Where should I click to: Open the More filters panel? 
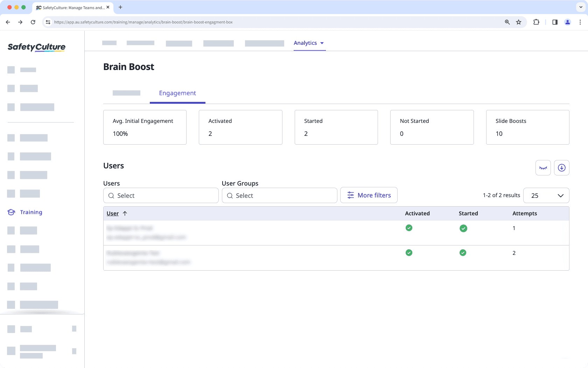click(x=369, y=195)
